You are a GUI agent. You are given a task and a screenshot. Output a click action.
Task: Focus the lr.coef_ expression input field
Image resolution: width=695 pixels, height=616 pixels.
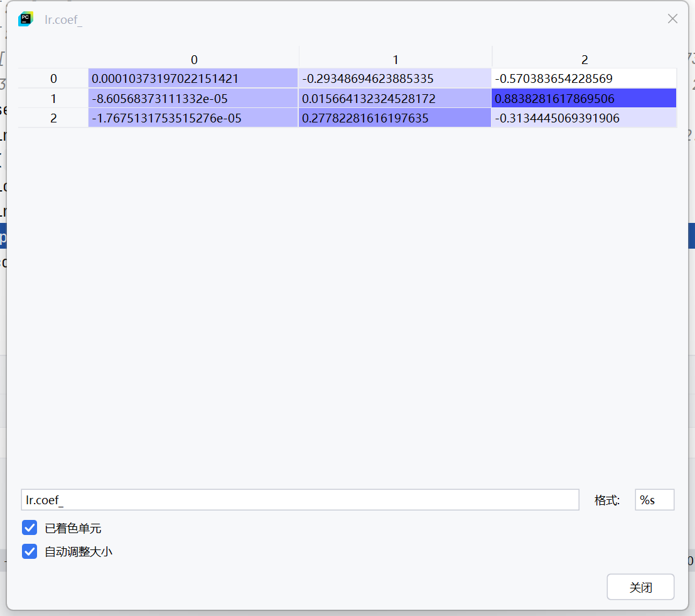coord(300,500)
